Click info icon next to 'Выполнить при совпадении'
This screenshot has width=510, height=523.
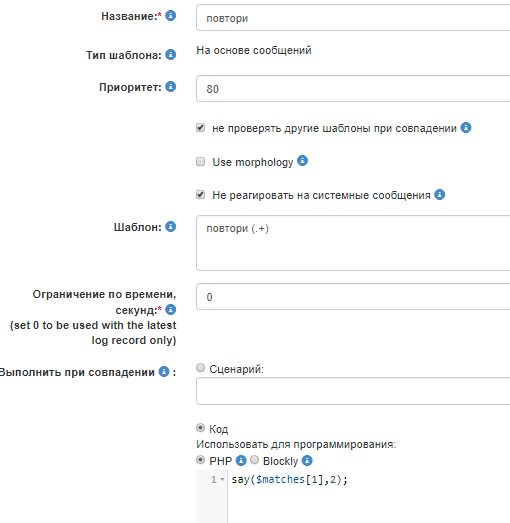163,372
